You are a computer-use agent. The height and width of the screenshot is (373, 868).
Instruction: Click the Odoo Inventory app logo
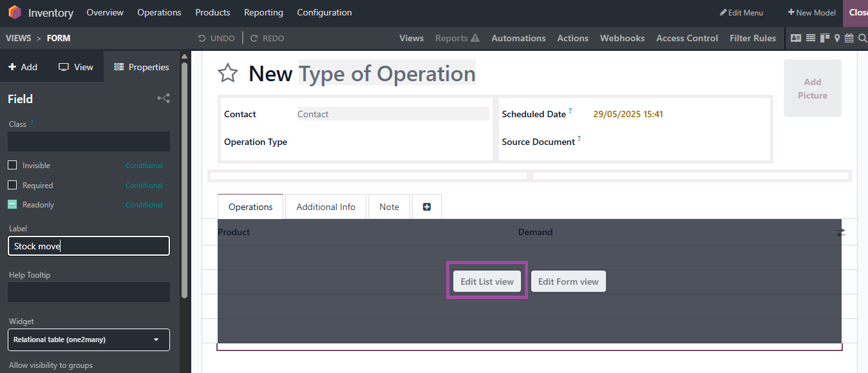point(14,12)
